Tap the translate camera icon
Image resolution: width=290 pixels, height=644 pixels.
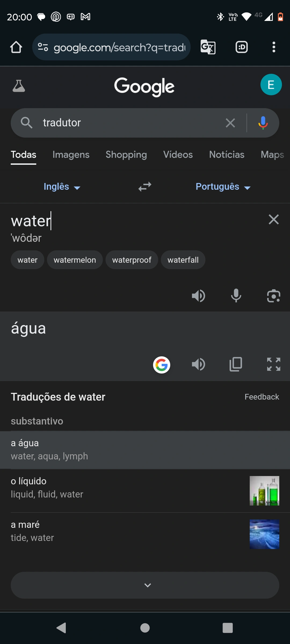coord(274,296)
